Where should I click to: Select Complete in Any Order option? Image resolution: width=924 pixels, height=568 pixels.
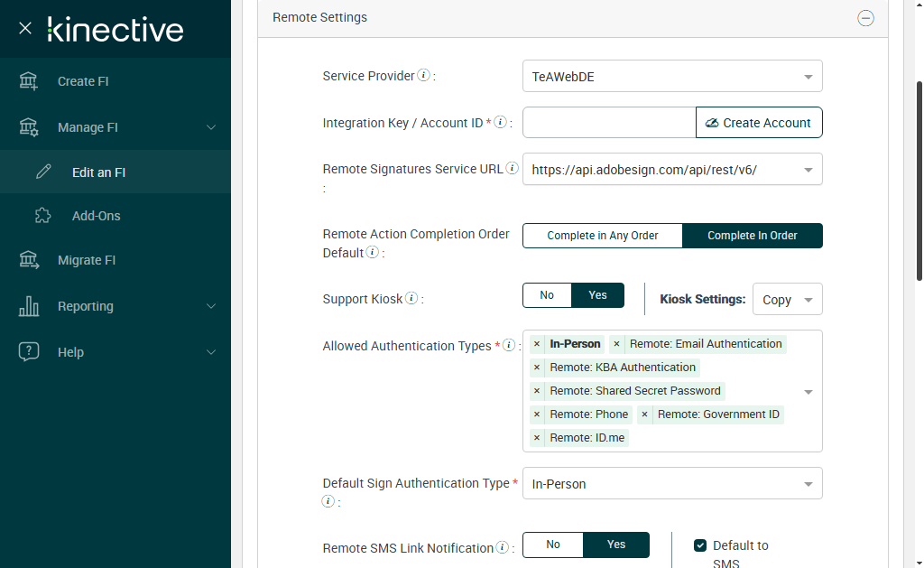pyautogui.click(x=602, y=236)
